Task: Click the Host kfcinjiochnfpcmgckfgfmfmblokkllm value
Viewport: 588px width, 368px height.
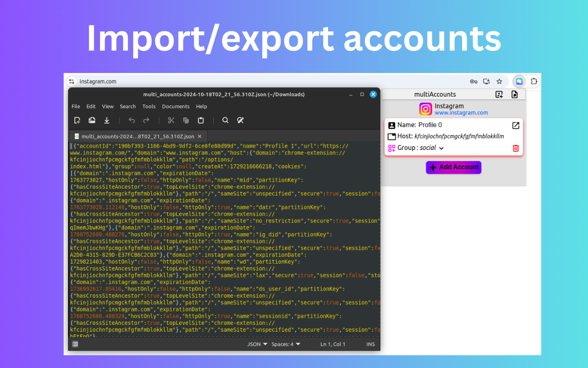Action: pyautogui.click(x=459, y=137)
